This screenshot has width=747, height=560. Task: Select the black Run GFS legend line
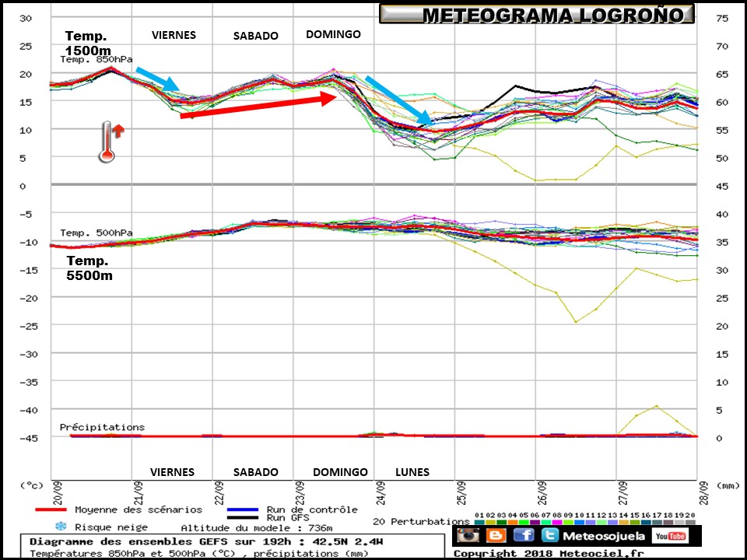243,517
